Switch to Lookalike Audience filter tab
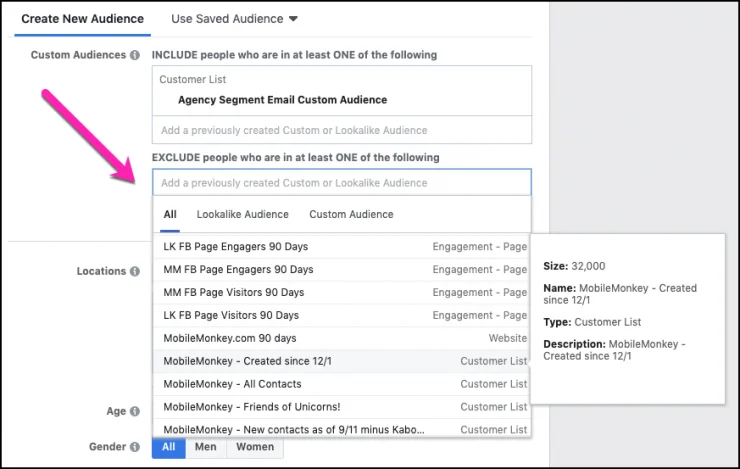This screenshot has height=469, width=740. point(242,214)
